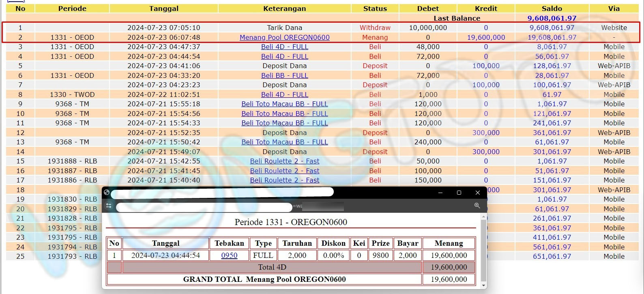Open Beli 4D - FULL link in row 3

(x=284, y=47)
